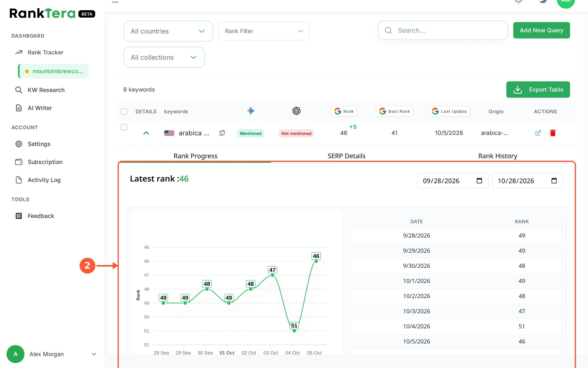Click the KW Research magnifier icon
The height and width of the screenshot is (368, 588).
pos(19,90)
